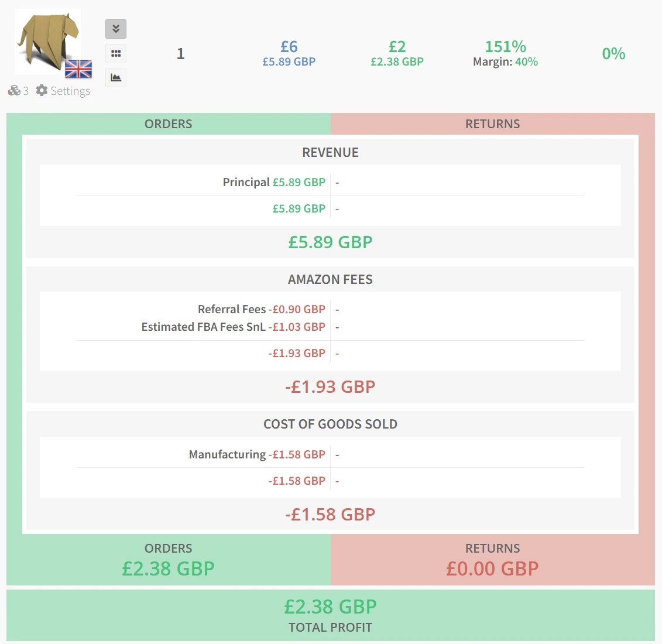The width and height of the screenshot is (662, 644).
Task: Toggle the red RETURNS £0.00 GBP footer
Action: point(492,559)
